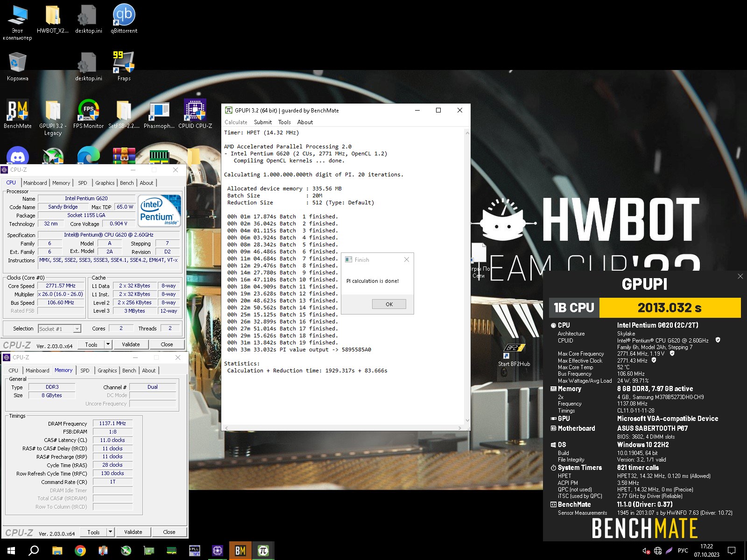The image size is (747, 560).
Task: Click the Core Speed 2771.57 MHz value
Action: (61, 286)
